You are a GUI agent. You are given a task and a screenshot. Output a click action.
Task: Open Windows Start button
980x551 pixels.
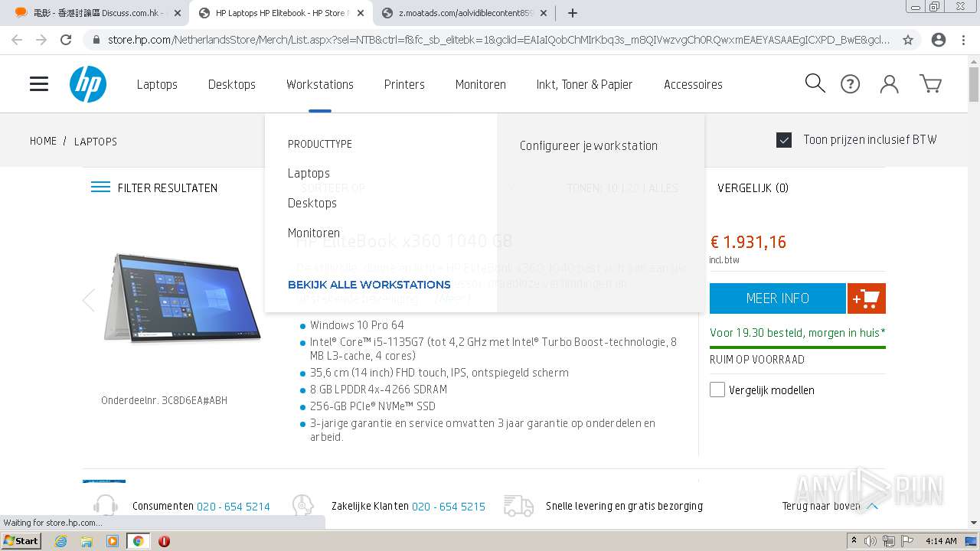click(21, 541)
